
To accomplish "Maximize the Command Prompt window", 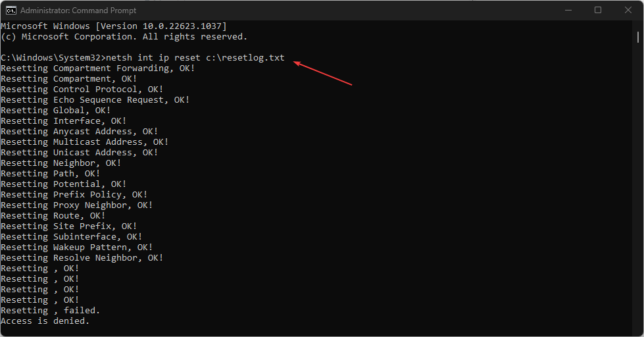I will point(597,10).
